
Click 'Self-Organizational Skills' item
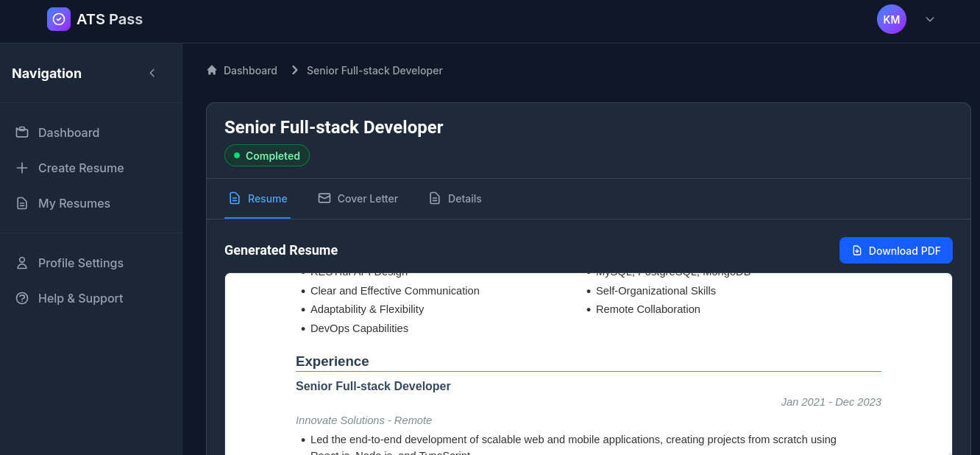[x=656, y=291]
